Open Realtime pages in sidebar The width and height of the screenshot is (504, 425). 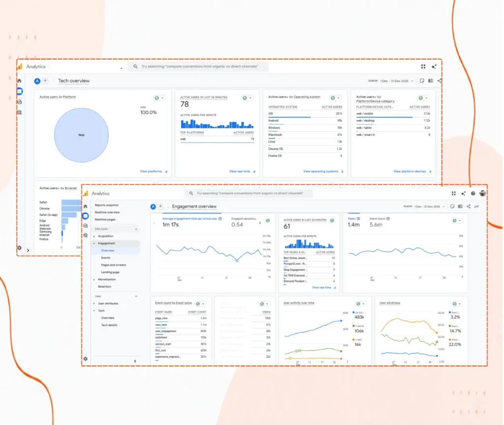point(105,219)
